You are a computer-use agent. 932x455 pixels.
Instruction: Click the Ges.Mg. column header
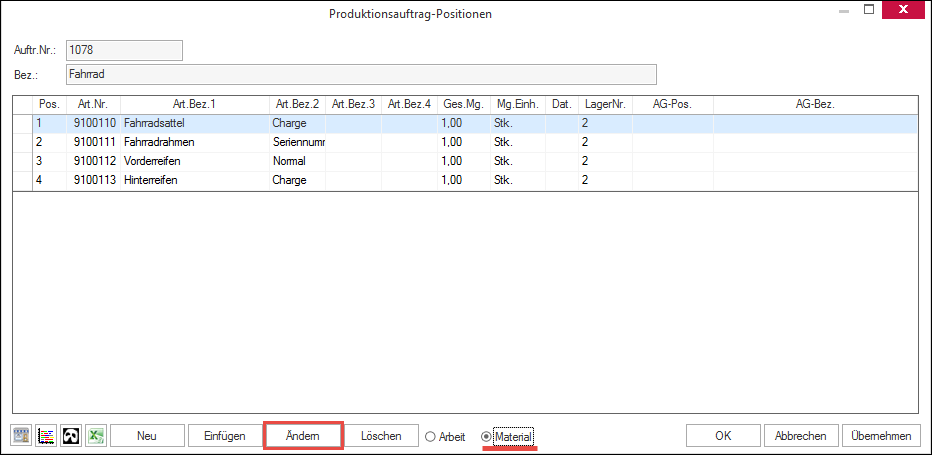(x=464, y=104)
